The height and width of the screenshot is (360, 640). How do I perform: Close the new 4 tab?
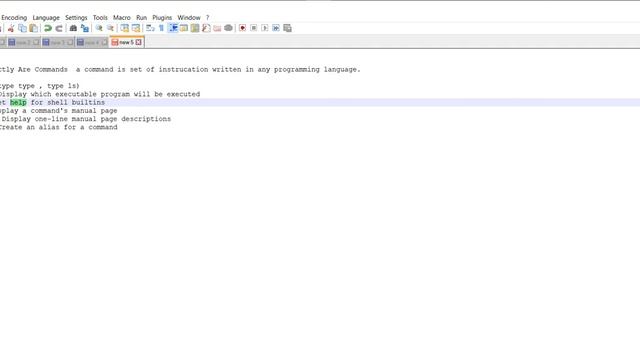[104, 42]
